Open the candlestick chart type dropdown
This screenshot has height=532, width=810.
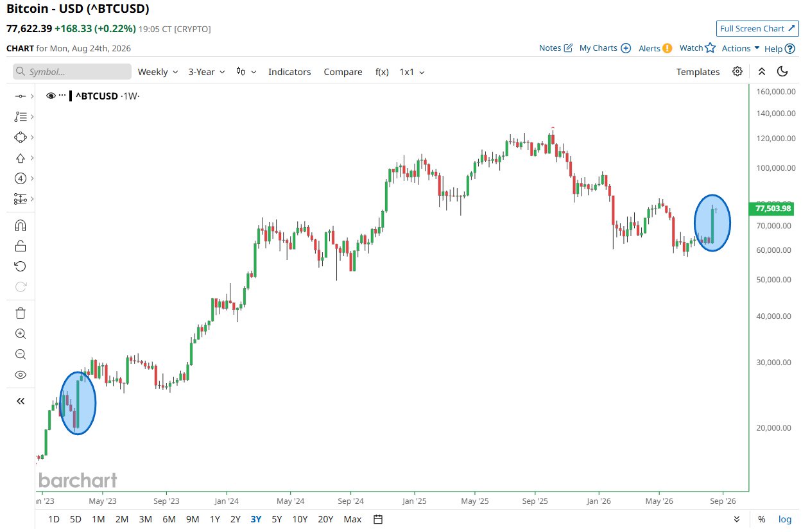coord(246,72)
